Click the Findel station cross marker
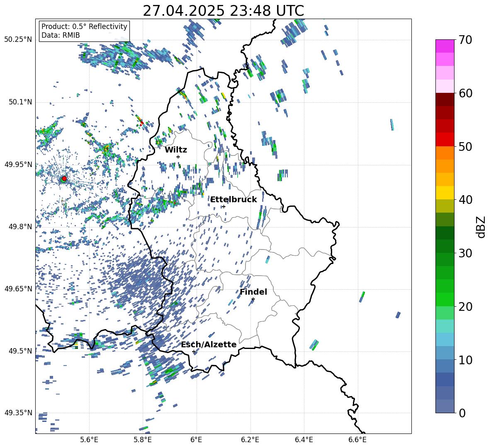 click(253, 299)
